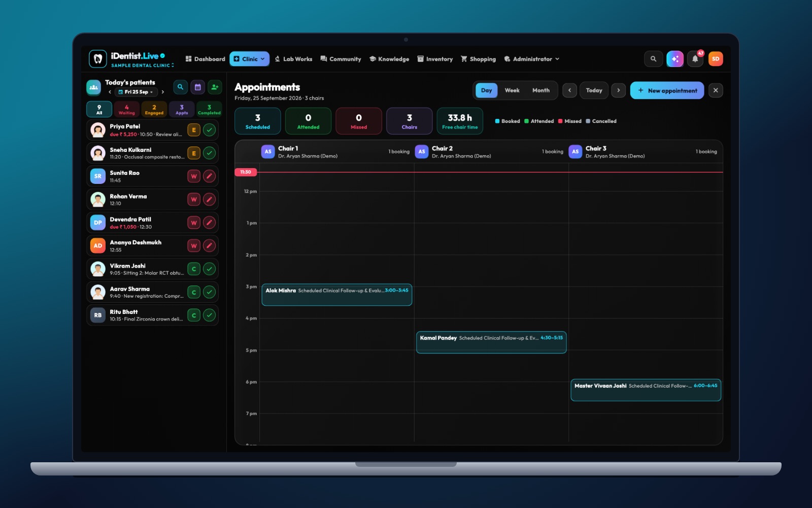The image size is (812, 508).
Task: Edit Sunita Rao's visit with pencil icon
Action: [209, 176]
